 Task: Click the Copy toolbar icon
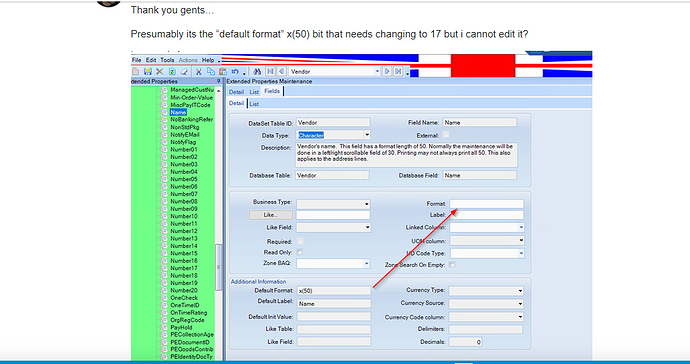point(211,71)
